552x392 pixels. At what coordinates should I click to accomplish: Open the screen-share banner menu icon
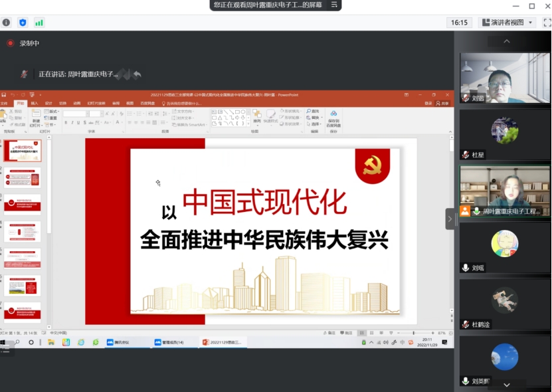click(334, 5)
